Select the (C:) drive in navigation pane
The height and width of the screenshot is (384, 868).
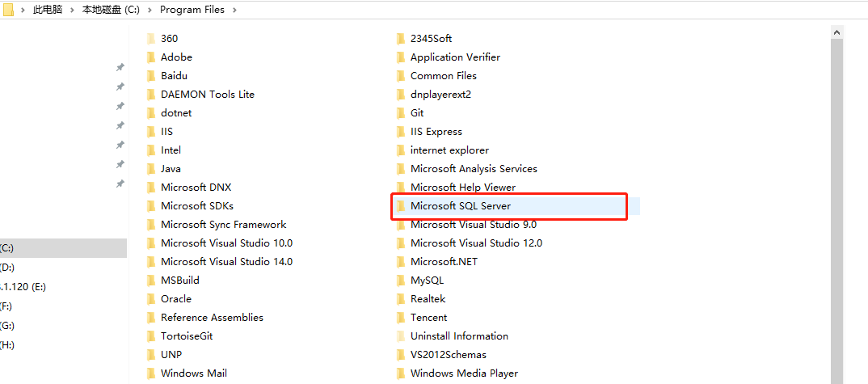point(63,248)
